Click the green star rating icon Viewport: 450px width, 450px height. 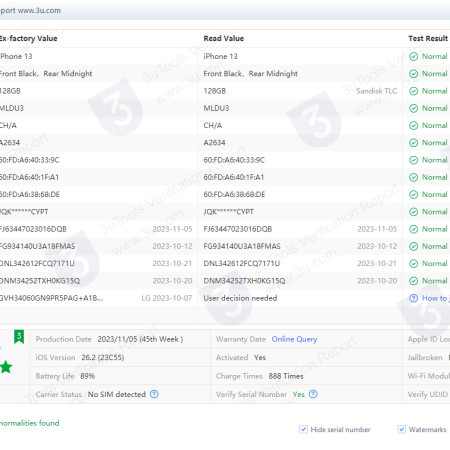tap(6, 367)
